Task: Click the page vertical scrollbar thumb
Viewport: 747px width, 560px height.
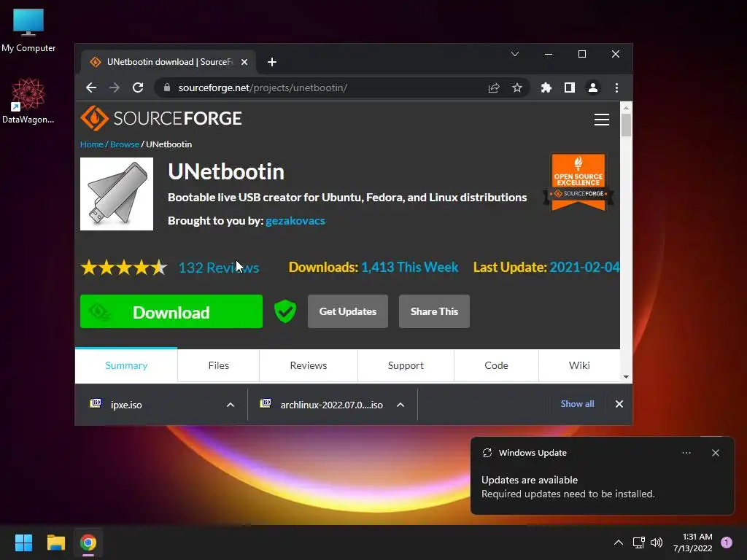Action: (x=626, y=125)
